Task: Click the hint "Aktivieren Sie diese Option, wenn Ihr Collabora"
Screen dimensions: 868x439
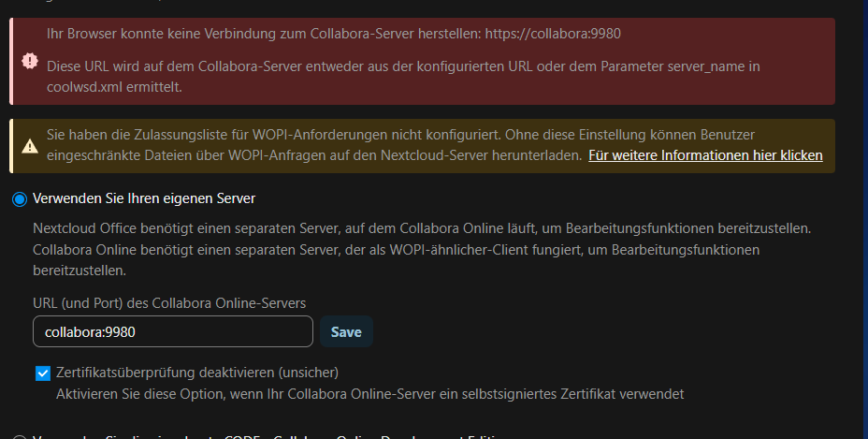Action: (369, 394)
